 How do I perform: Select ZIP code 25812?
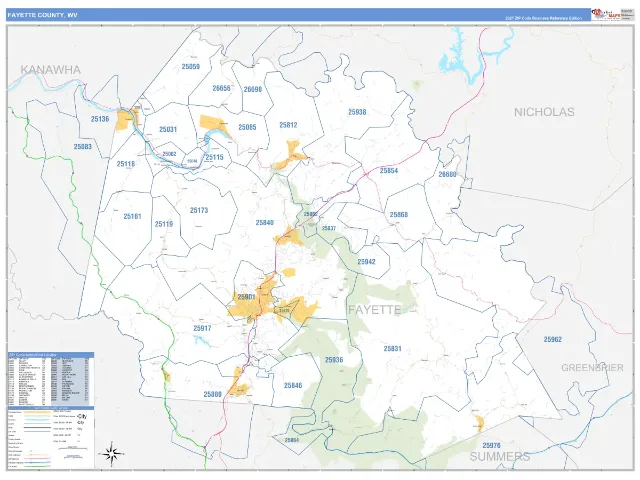288,125
